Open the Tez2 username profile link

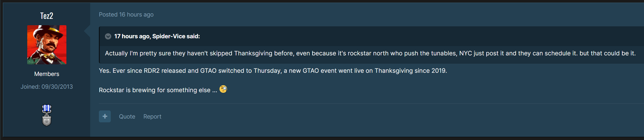[47, 16]
